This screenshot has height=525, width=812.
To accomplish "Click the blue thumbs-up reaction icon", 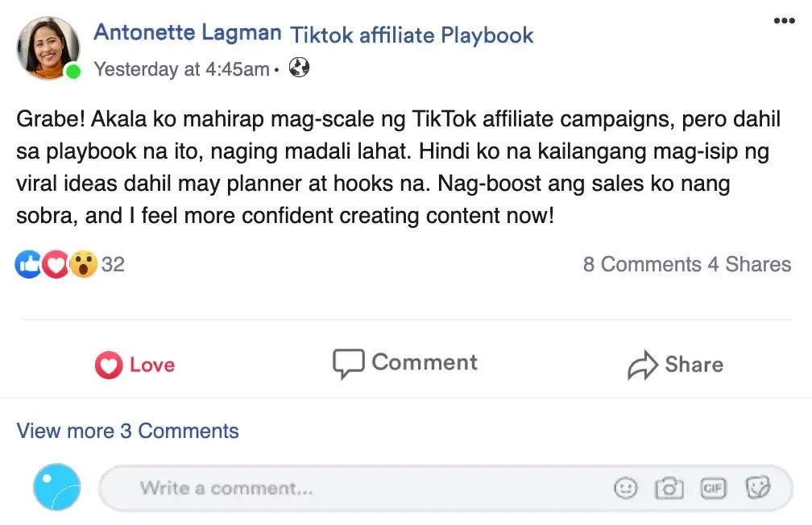I will 29,264.
